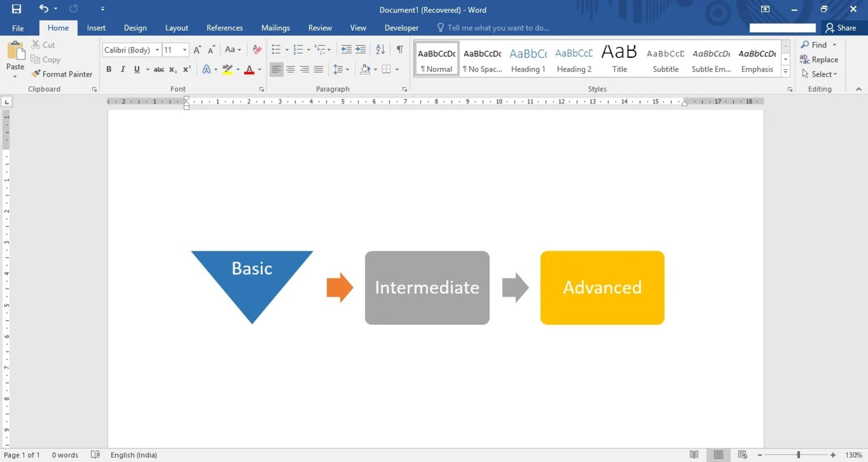Toggle bulleted list formatting
868x462 pixels.
point(276,50)
